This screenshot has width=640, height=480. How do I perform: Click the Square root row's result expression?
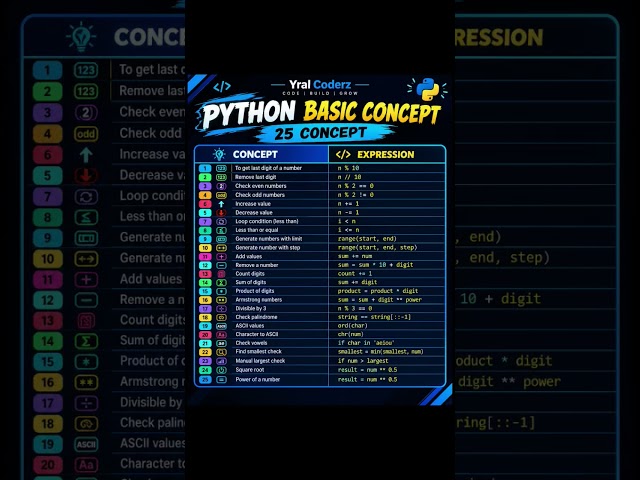coord(367,370)
